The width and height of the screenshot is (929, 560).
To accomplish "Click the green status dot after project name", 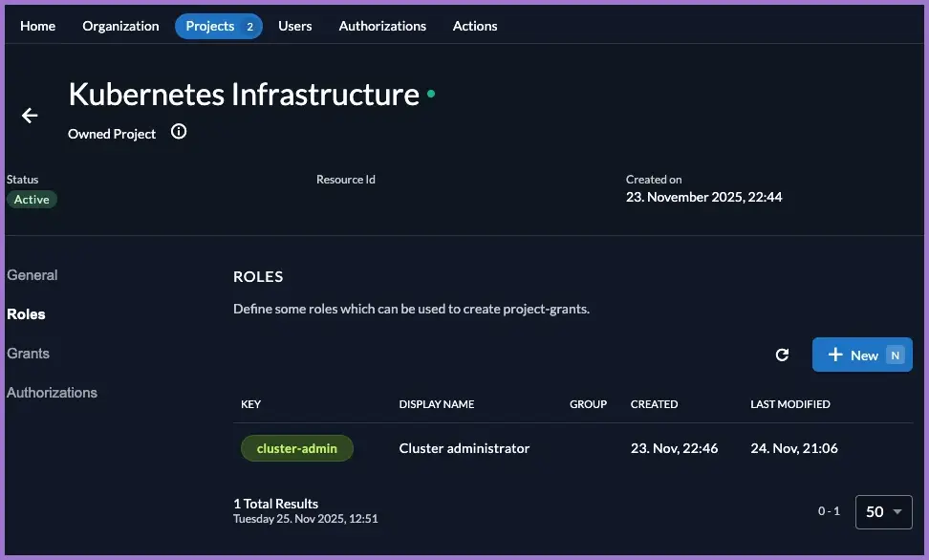I will [431, 94].
